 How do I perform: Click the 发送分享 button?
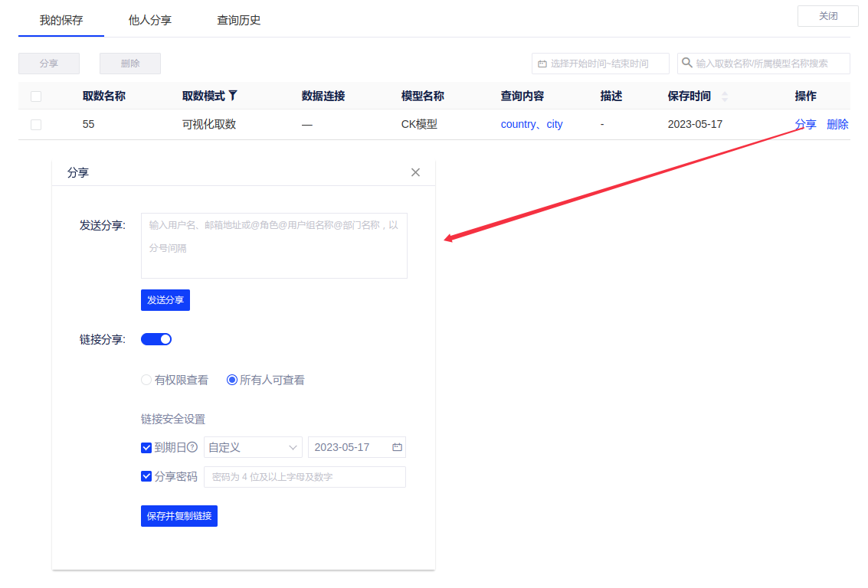pyautogui.click(x=165, y=300)
